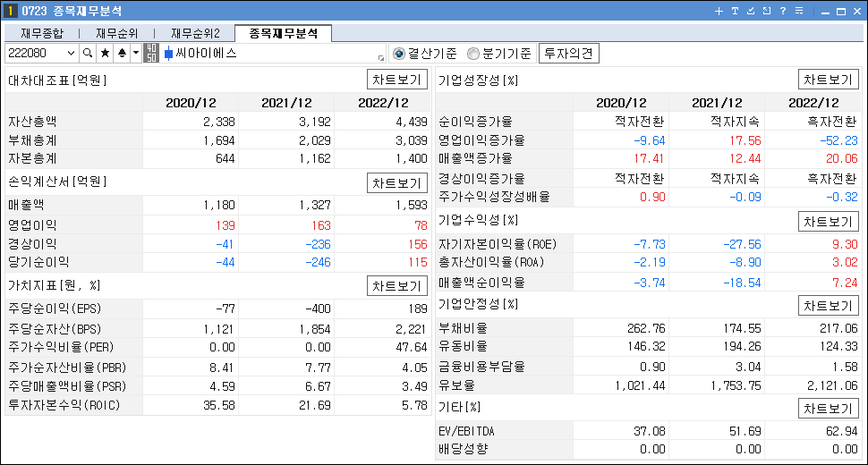The image size is (868, 465).
Task: Click the 2022/12 ROA value 3.02
Action: tap(846, 263)
